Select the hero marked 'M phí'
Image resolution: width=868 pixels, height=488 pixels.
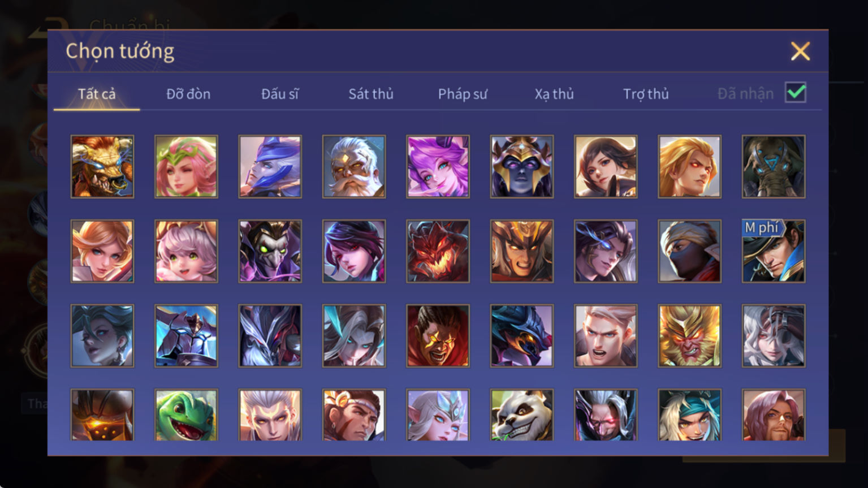point(773,251)
